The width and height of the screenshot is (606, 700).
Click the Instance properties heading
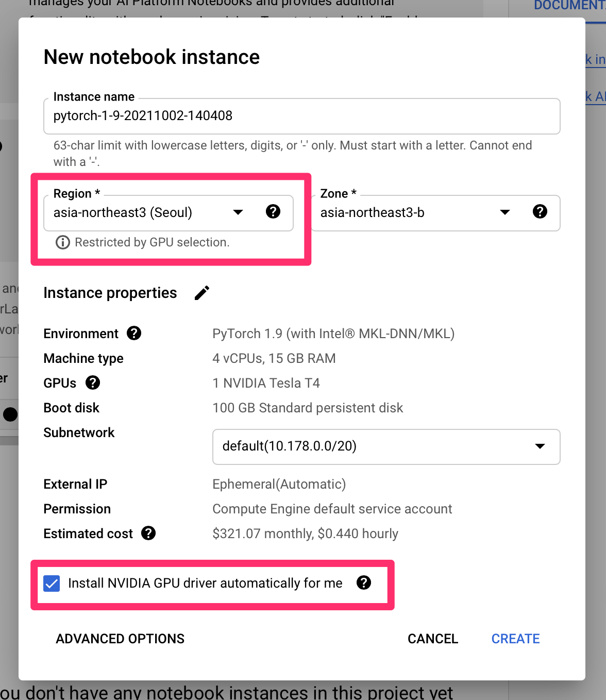(x=110, y=293)
